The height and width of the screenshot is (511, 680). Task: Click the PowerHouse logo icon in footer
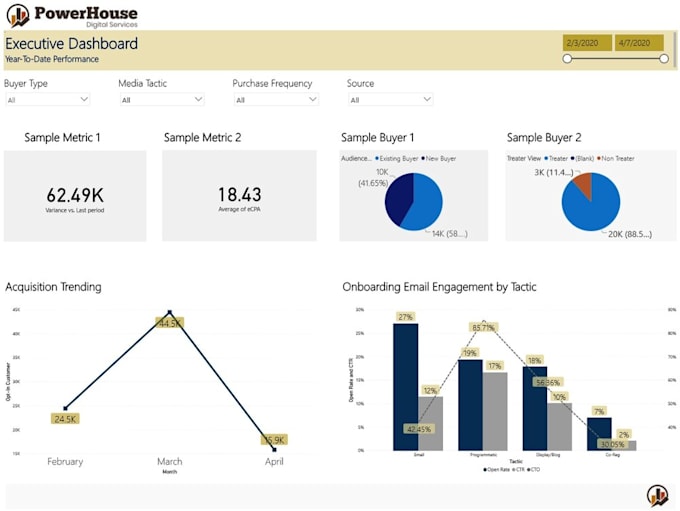coord(657,495)
